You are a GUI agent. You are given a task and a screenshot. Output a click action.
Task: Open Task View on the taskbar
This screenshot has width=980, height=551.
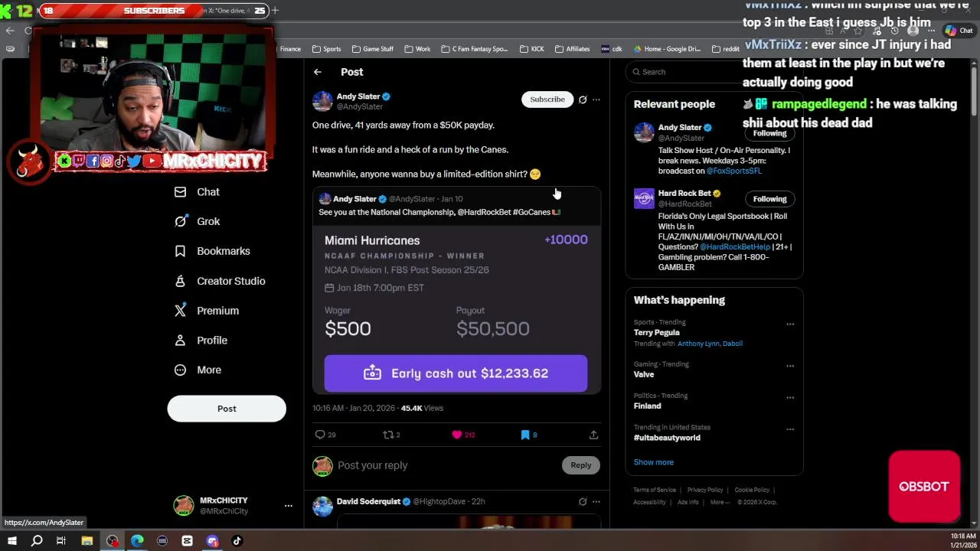61,541
